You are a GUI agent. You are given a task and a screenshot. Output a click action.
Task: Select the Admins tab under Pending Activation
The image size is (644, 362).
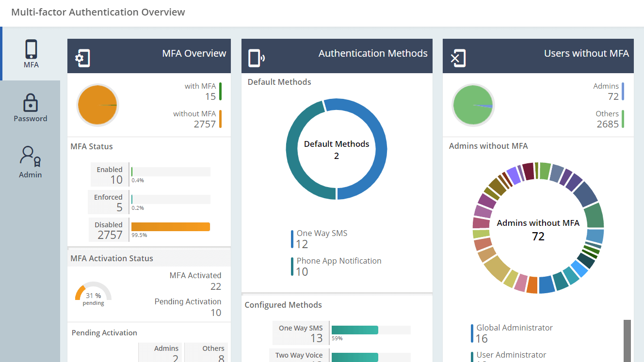coord(160,352)
